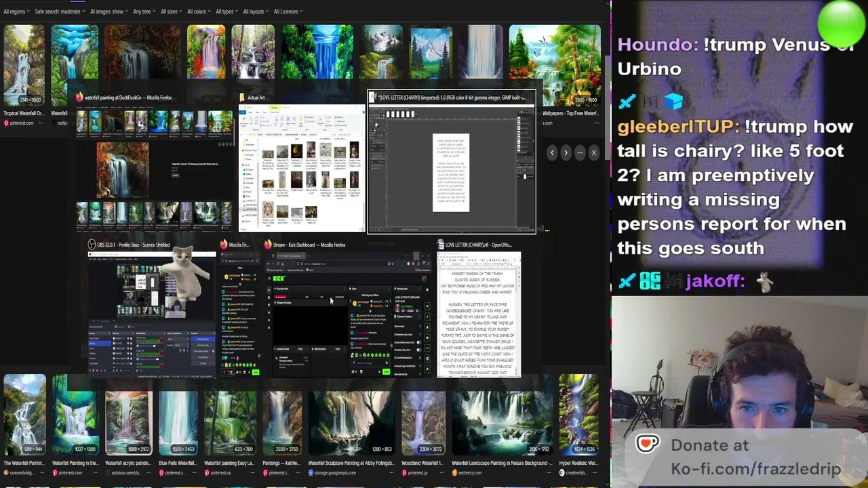
Task: Open three-dot menu beside vecteezy.com result
Action: (550, 473)
